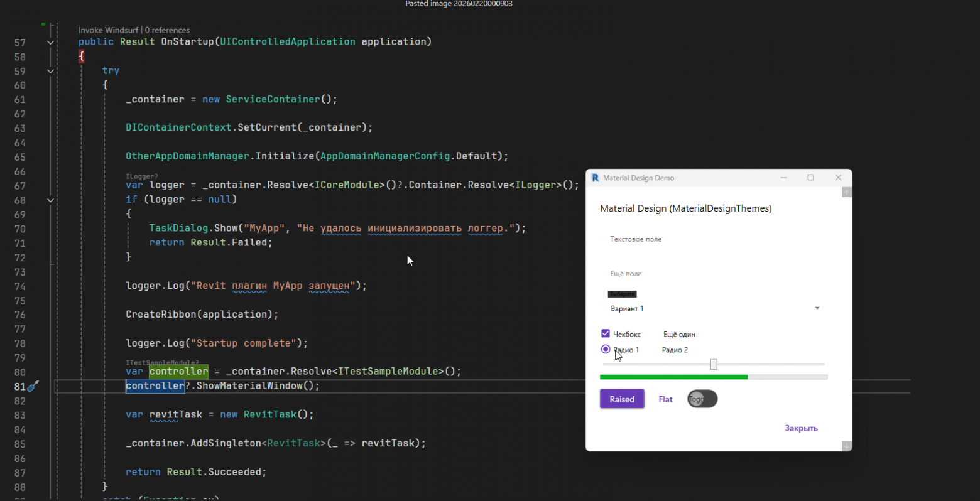Click CreateRibbon call on line 76
The image size is (980, 501).
pyautogui.click(x=161, y=315)
